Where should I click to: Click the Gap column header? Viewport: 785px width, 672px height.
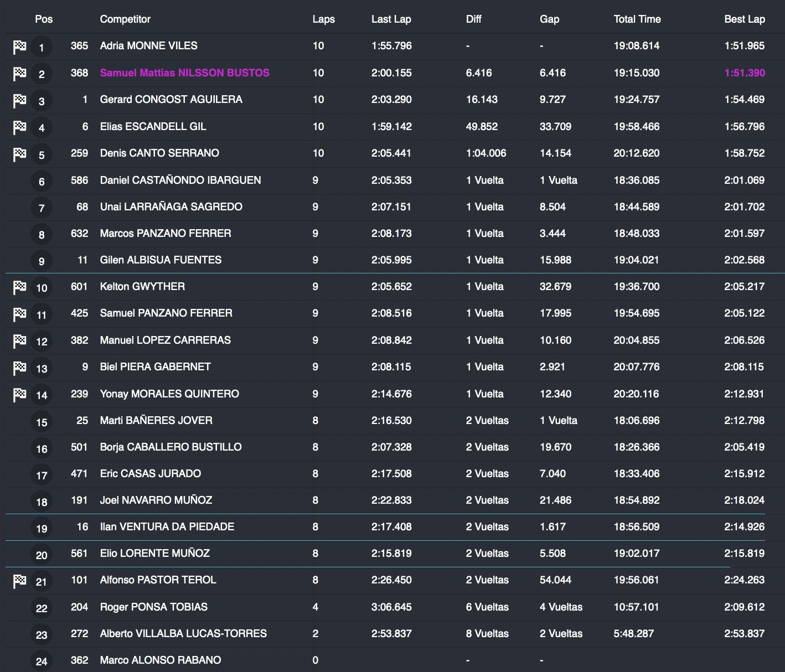[x=549, y=19]
